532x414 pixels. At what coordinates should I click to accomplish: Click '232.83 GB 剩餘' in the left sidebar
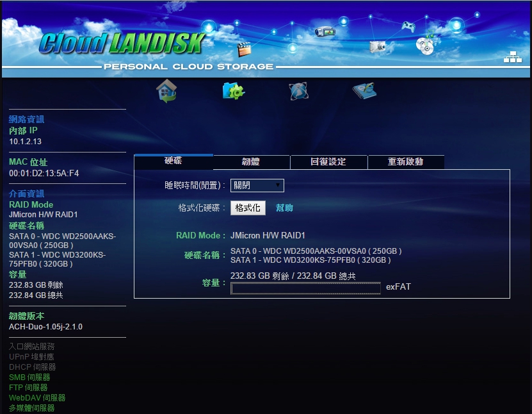[36, 285]
